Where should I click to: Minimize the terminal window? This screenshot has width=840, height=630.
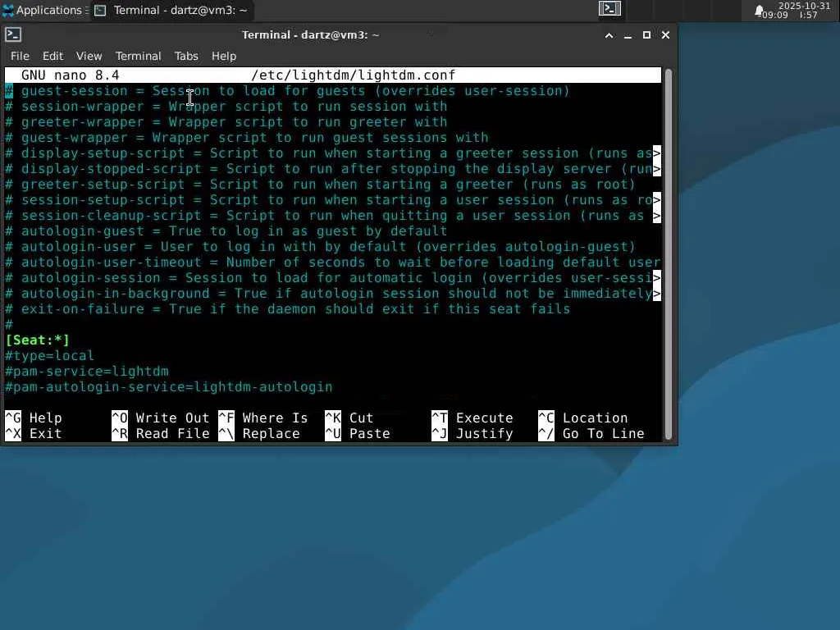(x=628, y=35)
